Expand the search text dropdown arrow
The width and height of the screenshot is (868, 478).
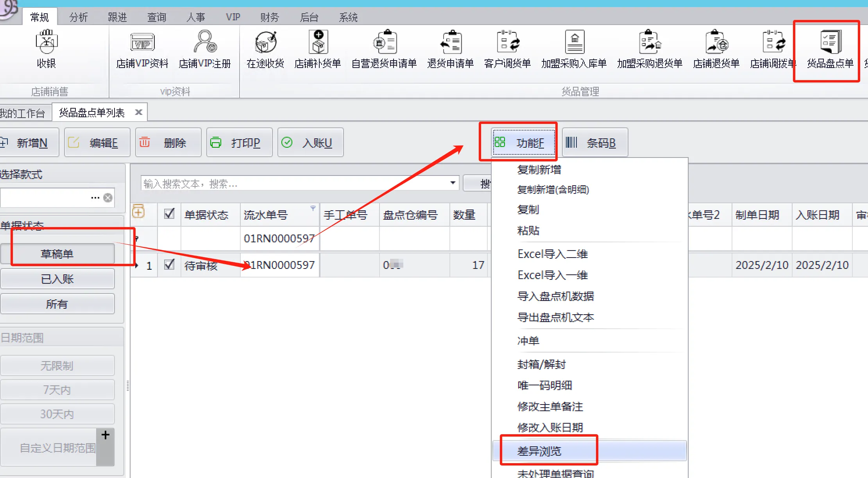(453, 183)
